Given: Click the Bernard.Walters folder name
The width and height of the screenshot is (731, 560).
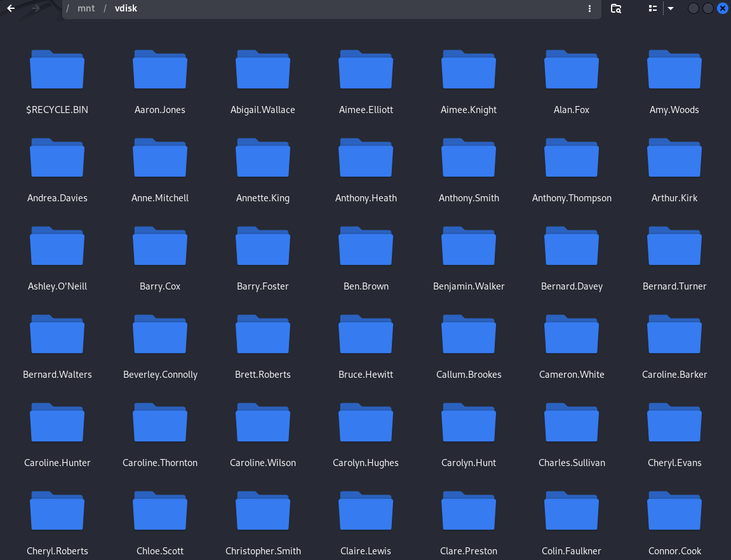Looking at the screenshot, I should 57,375.
